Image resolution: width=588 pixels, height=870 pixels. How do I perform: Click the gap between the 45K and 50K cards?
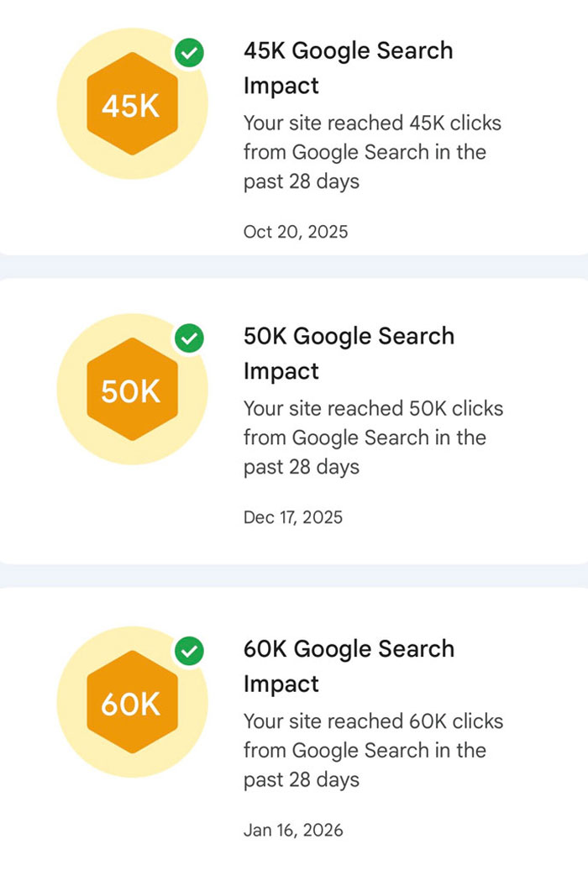(x=294, y=266)
